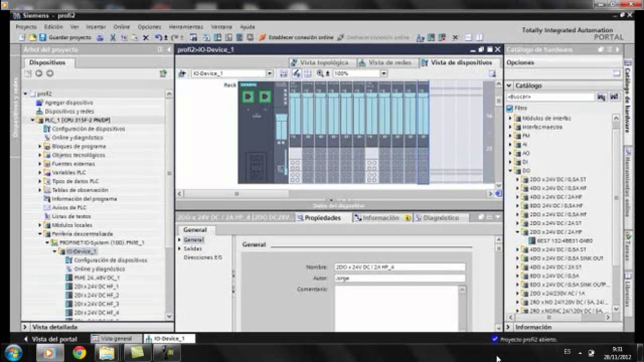The width and height of the screenshot is (644, 362).
Task: Click the open project folder icon
Action: (32, 38)
